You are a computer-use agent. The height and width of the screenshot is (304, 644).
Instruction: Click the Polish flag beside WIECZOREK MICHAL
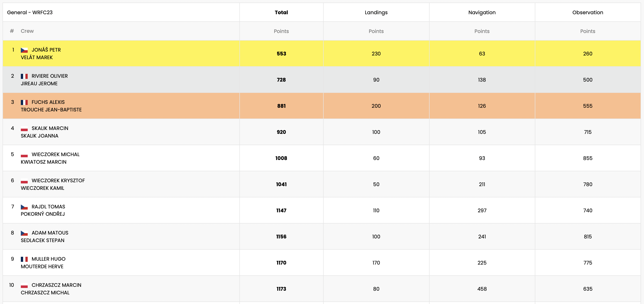click(x=24, y=155)
